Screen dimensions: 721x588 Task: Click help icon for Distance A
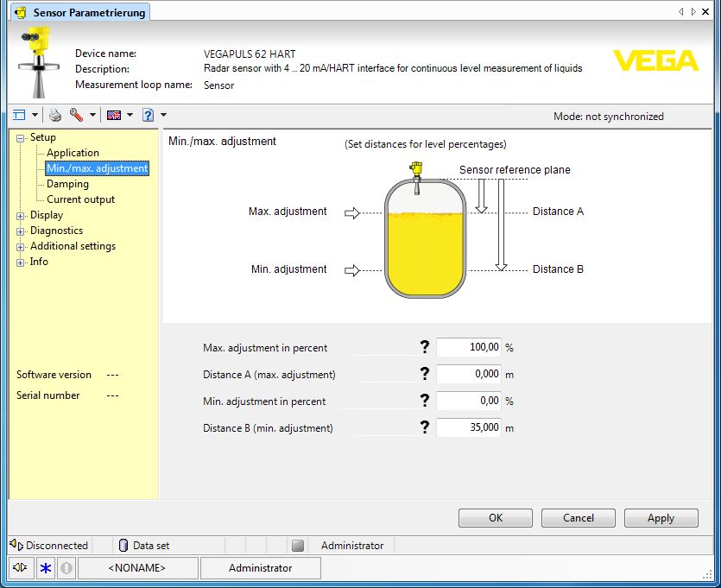[425, 374]
